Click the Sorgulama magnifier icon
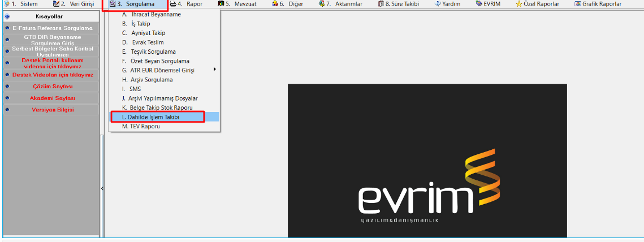Image resolution: width=644 pixels, height=242 pixels. click(112, 4)
